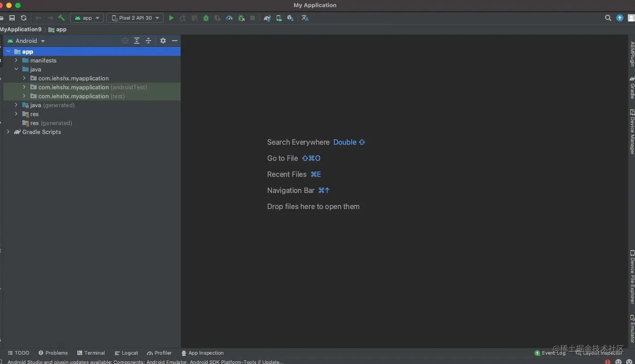Click the Save All icon
The image size is (635, 364).
click(12, 18)
